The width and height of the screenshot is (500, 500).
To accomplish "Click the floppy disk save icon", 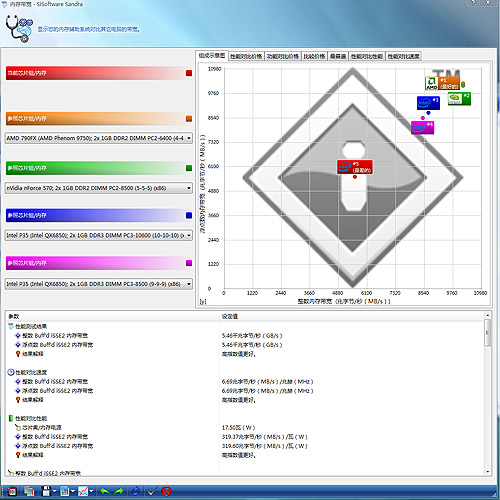I will coord(46,491).
